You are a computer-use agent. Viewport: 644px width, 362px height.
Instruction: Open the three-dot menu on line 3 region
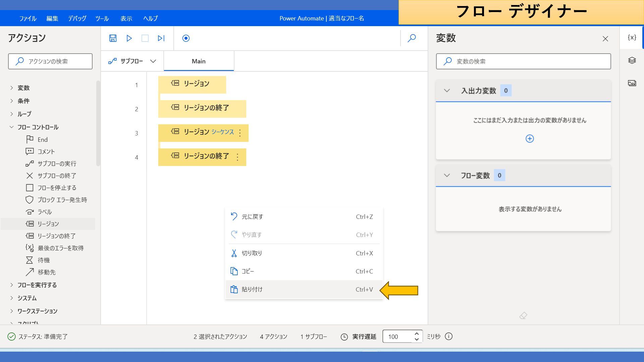[240, 133]
